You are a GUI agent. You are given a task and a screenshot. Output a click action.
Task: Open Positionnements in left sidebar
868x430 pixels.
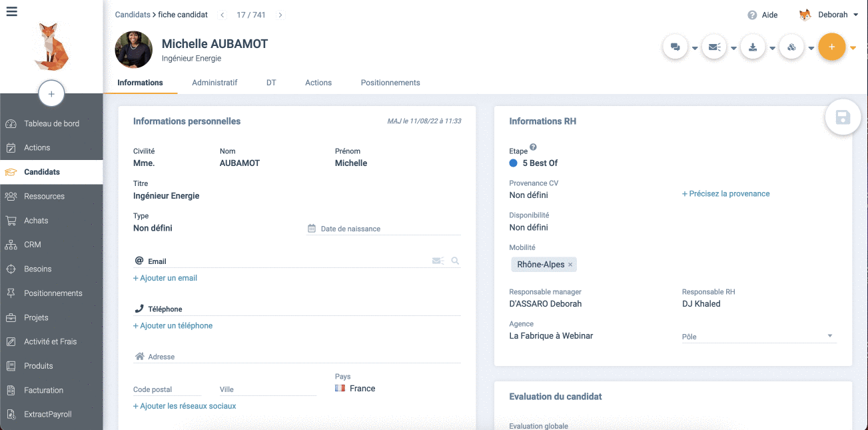click(51, 293)
